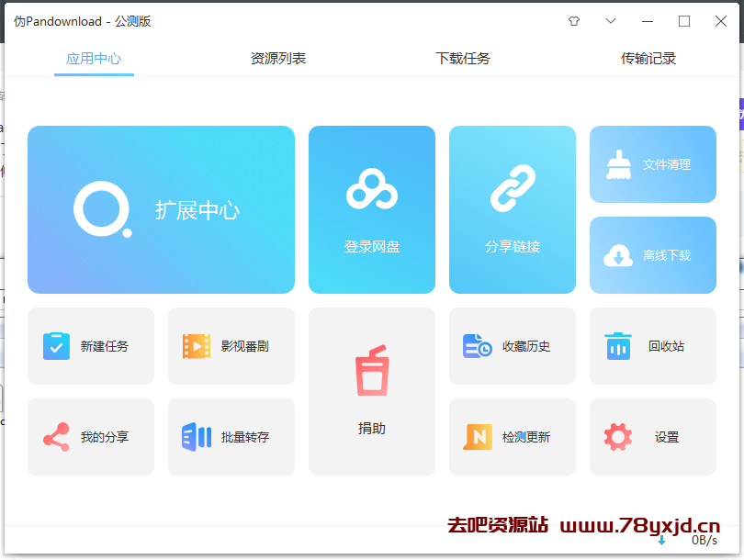Click the magnifier icon in 扩展中心
Image resolution: width=744 pixels, height=560 pixels.
[103, 209]
